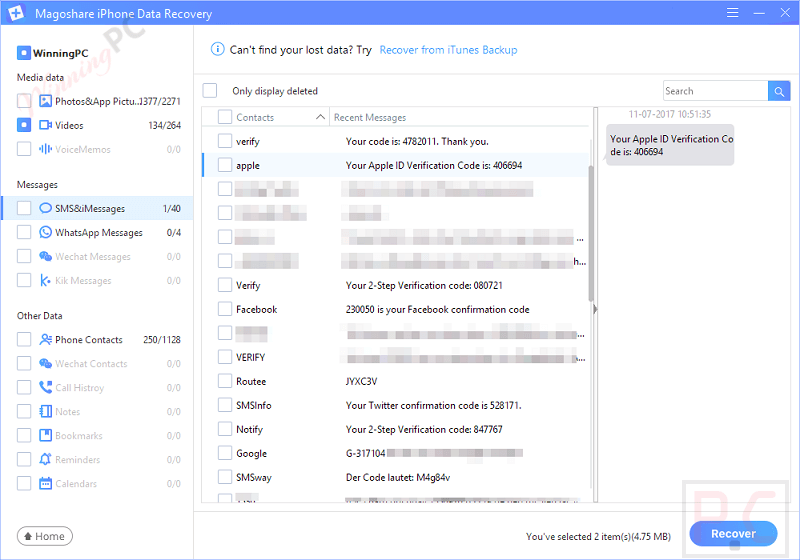Check the SMS&iMessages checkbox

pyautogui.click(x=24, y=208)
